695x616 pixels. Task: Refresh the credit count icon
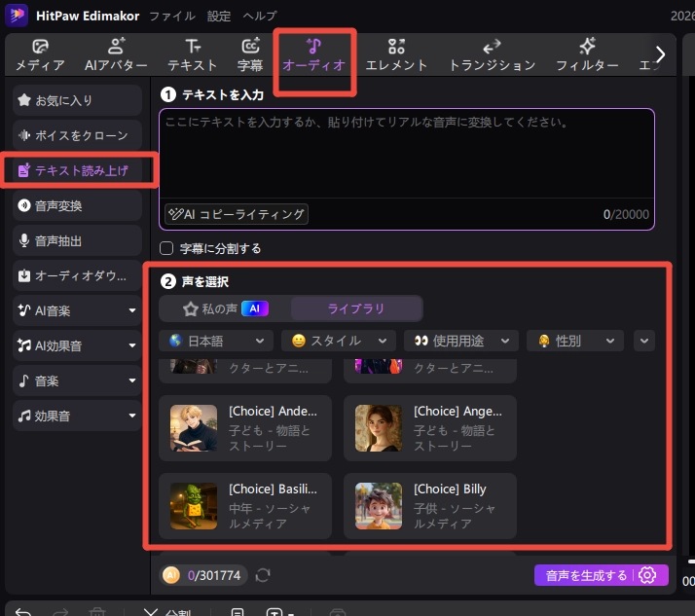pos(263,575)
